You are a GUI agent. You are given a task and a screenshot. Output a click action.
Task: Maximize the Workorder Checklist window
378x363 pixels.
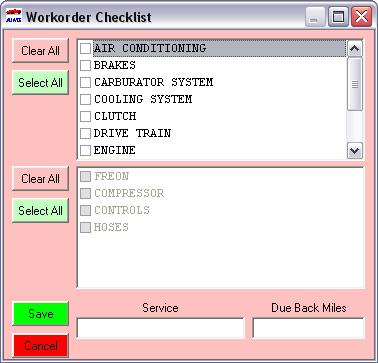click(338, 17)
